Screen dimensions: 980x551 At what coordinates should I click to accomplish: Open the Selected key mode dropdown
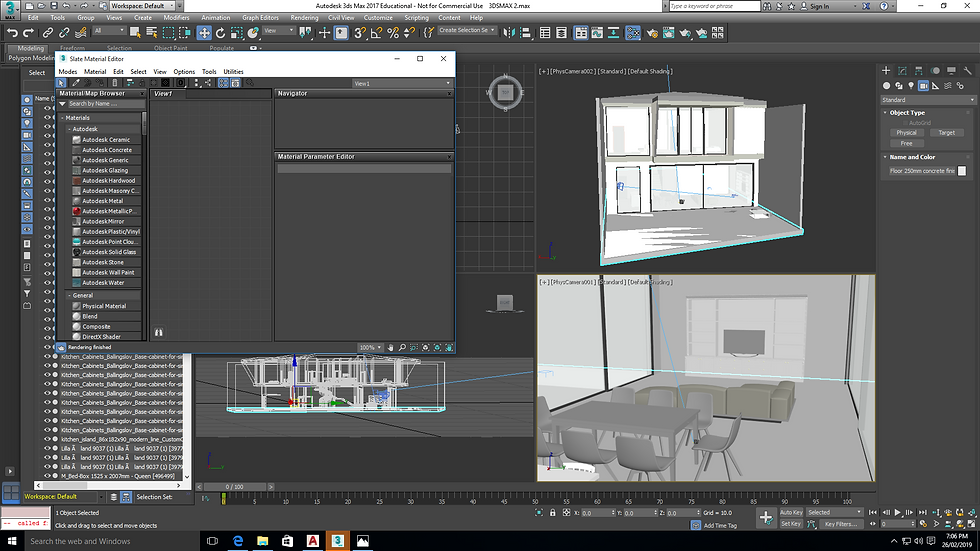[834, 512]
